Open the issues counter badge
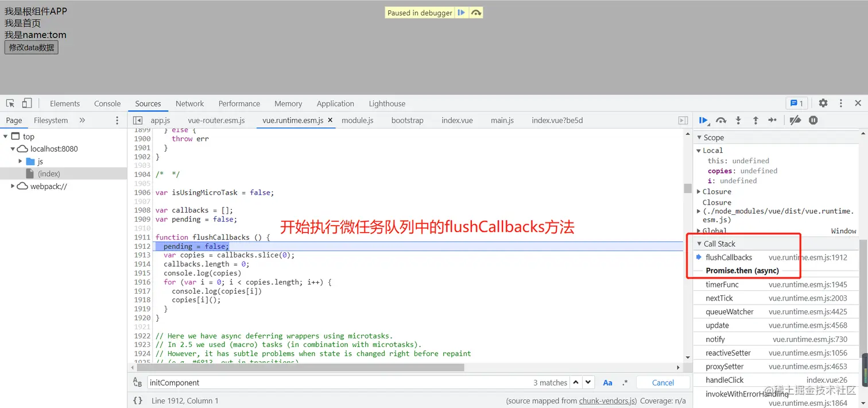 (797, 103)
